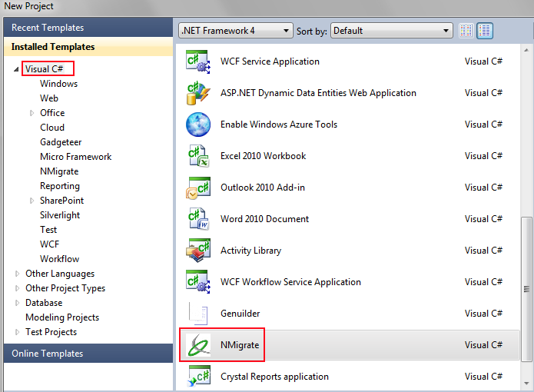
Task: Select the Windows category
Action: [x=58, y=84]
